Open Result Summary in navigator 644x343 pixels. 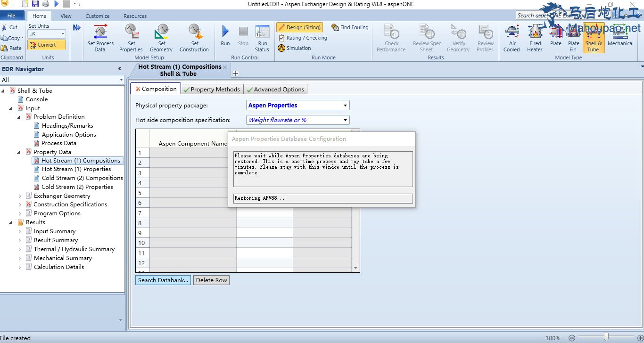(x=56, y=240)
